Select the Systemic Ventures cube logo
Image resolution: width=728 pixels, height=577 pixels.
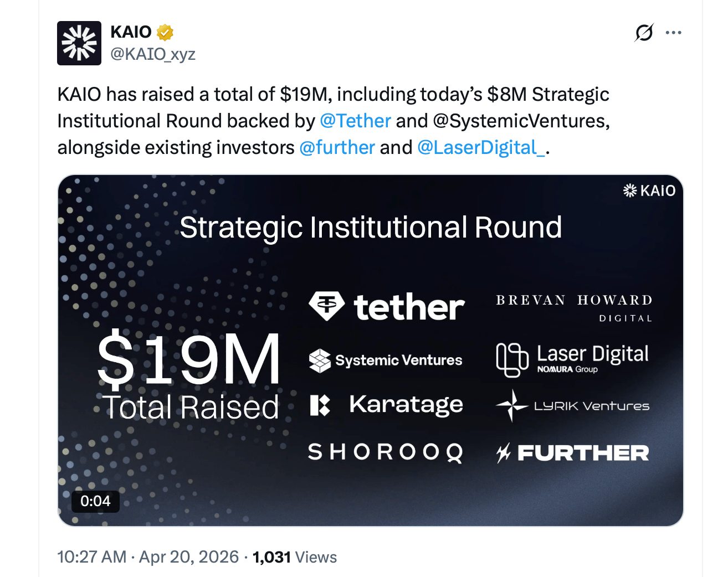coord(320,359)
